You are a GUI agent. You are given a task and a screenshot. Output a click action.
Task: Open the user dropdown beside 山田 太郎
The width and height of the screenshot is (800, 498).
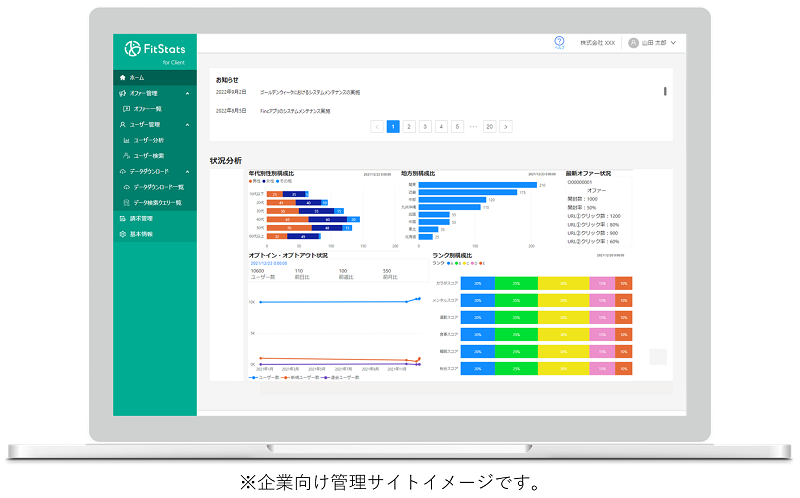tap(673, 43)
